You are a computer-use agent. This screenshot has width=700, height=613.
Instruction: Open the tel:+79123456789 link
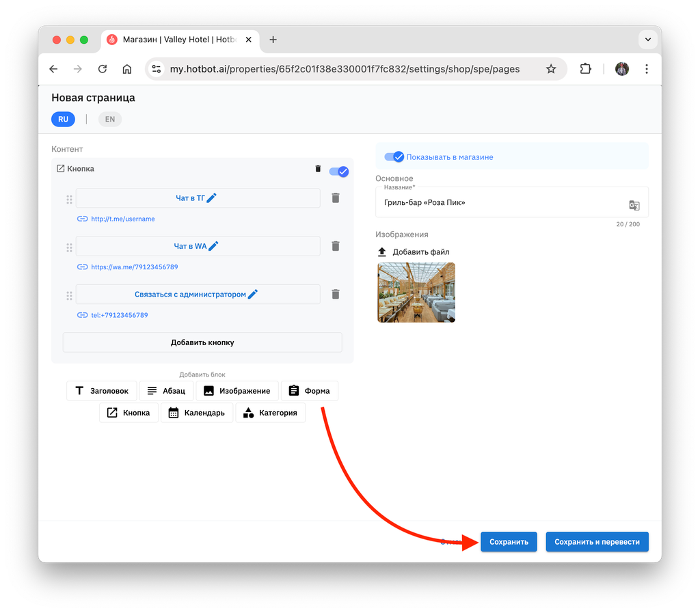[119, 315]
